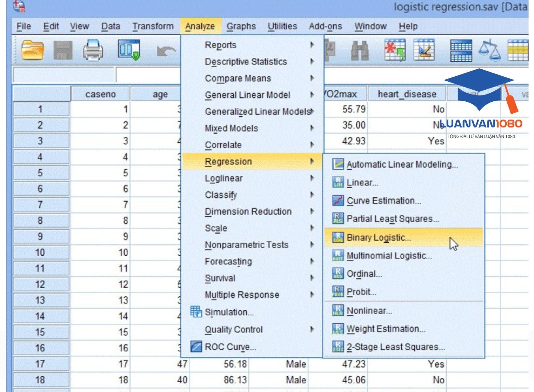
Task: Open Linear regression dialog
Action: coord(362,183)
